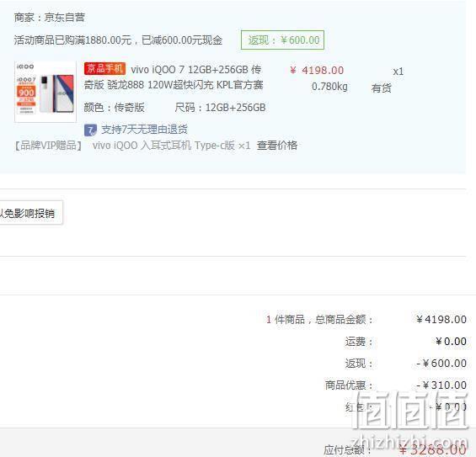Click the 商家：京东自营 merchant label
The height and width of the screenshot is (457, 476).
pos(50,18)
